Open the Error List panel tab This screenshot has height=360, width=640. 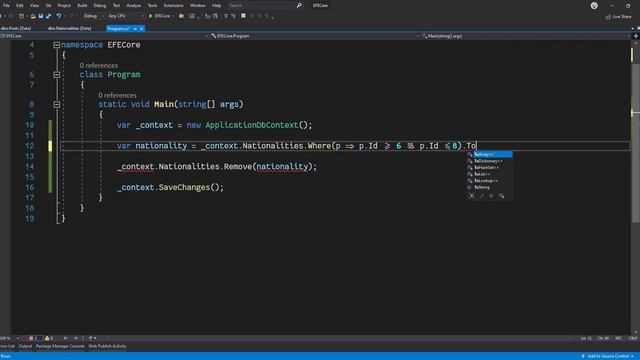point(7,346)
